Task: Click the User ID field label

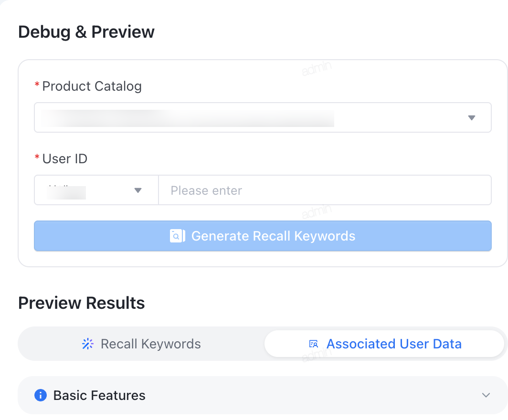Action: (65, 158)
